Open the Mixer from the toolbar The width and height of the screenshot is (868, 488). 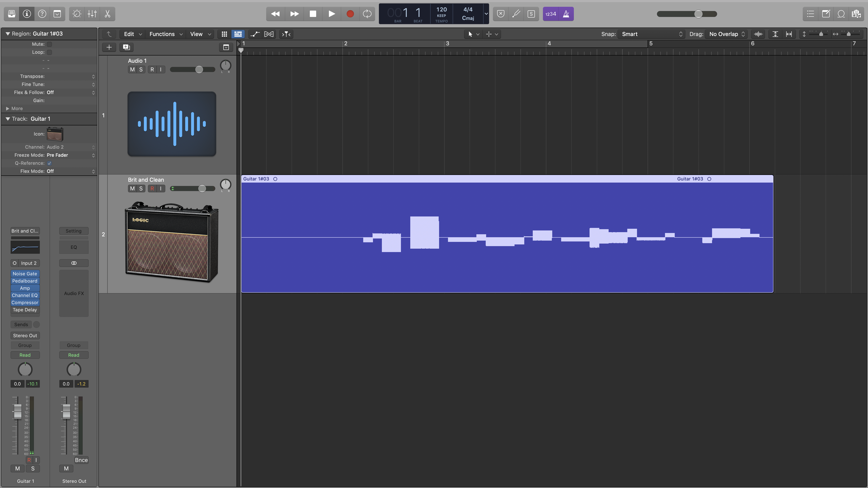tap(92, 14)
